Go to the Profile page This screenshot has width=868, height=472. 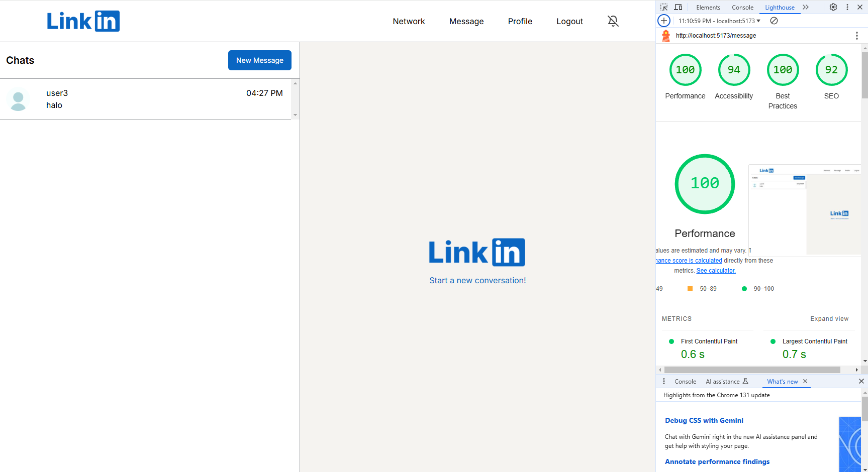[520, 21]
